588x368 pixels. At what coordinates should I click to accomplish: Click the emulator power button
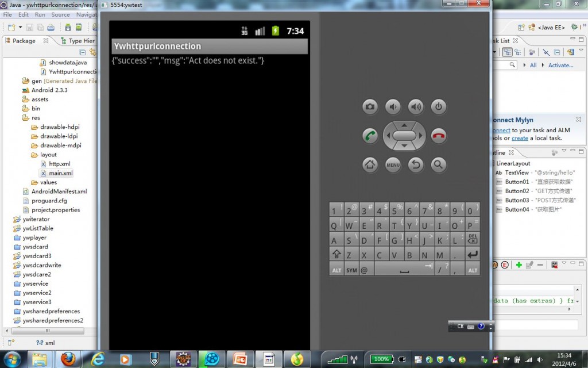coord(438,106)
